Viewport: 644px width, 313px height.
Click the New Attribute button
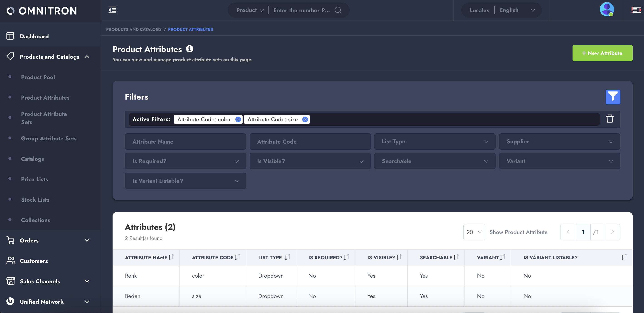pyautogui.click(x=602, y=53)
